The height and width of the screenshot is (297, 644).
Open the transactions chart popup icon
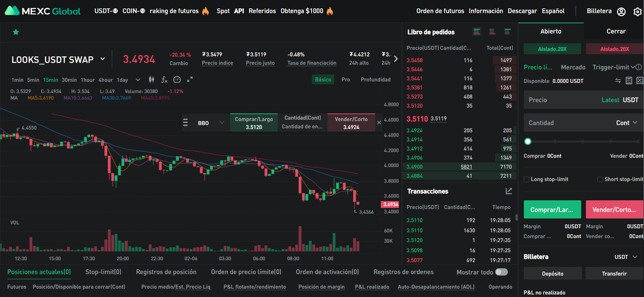click(509, 191)
